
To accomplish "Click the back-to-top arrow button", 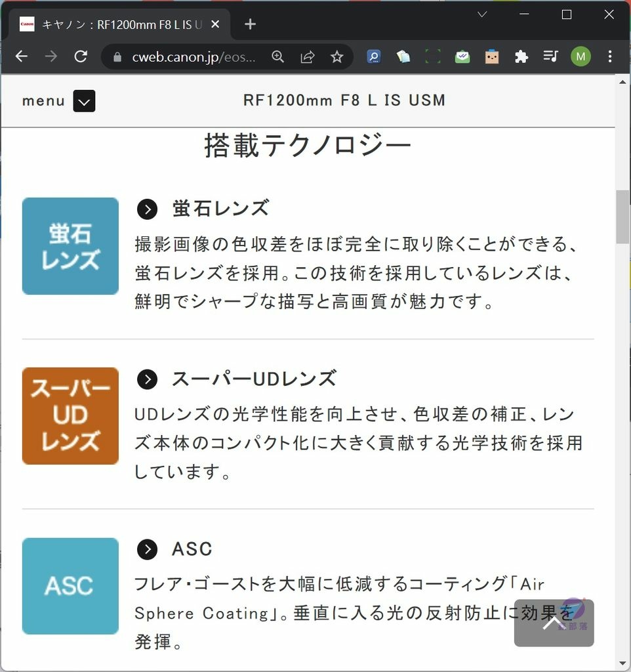I will (x=554, y=623).
